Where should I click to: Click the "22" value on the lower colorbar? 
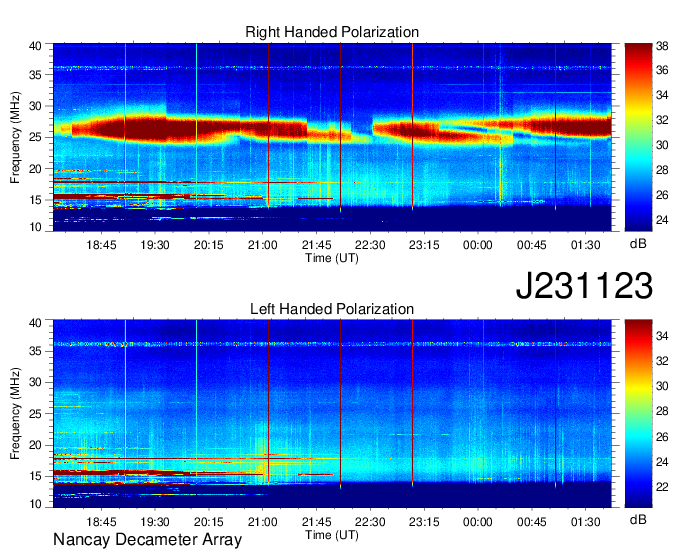(x=662, y=487)
